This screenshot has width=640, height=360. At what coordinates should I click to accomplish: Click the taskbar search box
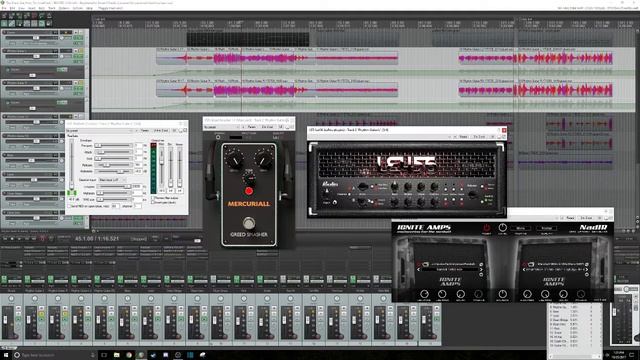click(x=55, y=355)
